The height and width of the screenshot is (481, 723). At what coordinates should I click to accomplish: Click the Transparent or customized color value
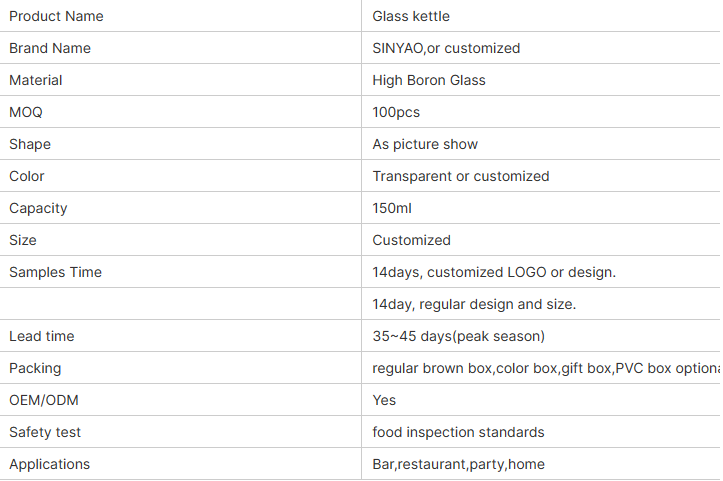click(x=461, y=176)
